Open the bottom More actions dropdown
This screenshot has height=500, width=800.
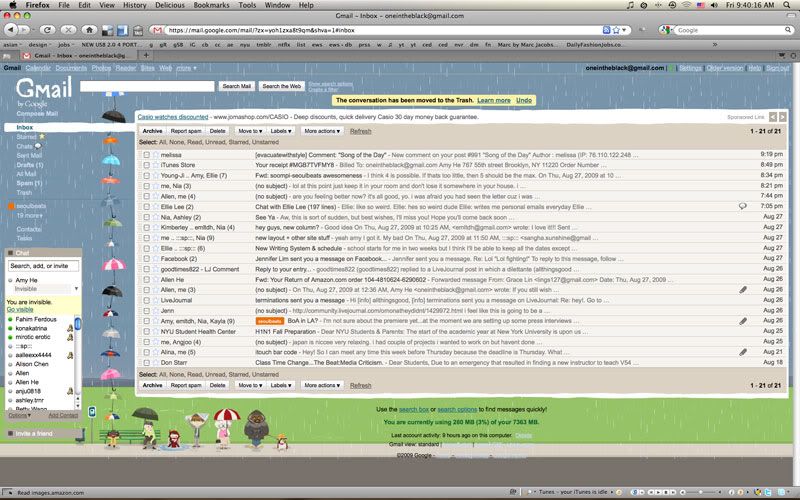pos(322,385)
